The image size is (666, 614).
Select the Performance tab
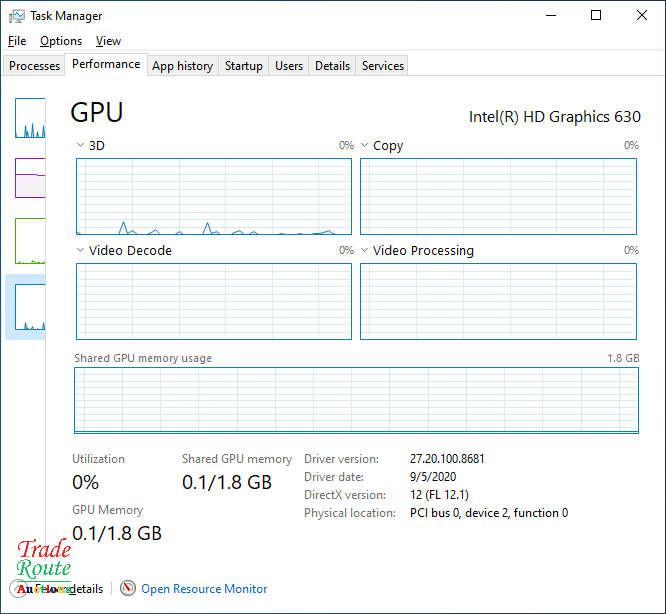point(106,64)
